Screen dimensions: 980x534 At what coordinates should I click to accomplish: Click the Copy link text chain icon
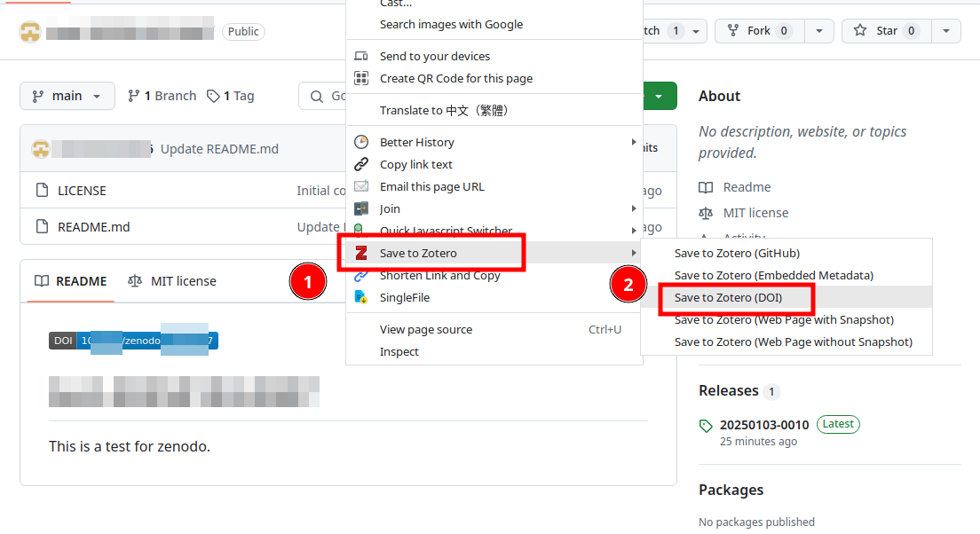click(x=361, y=164)
